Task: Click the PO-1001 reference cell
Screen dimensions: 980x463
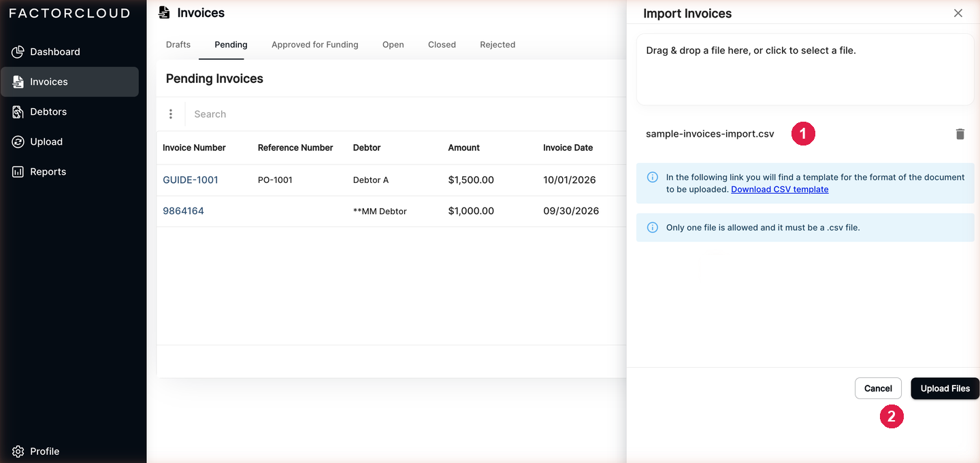Action: pyautogui.click(x=275, y=180)
